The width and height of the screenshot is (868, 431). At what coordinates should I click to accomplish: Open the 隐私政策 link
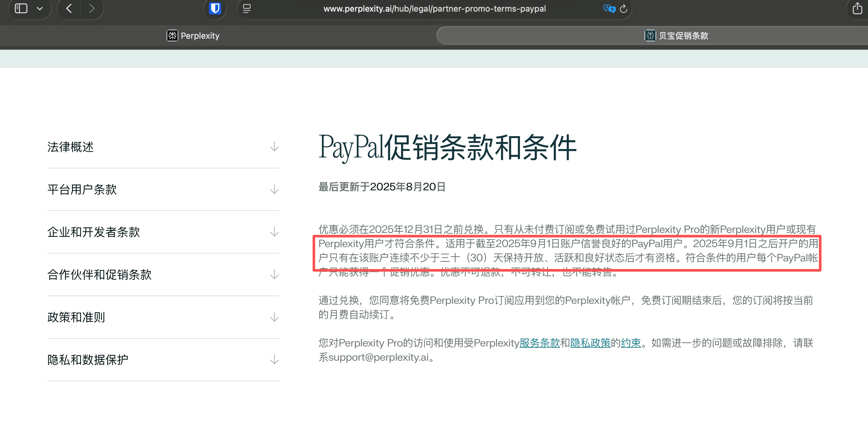[x=590, y=343]
